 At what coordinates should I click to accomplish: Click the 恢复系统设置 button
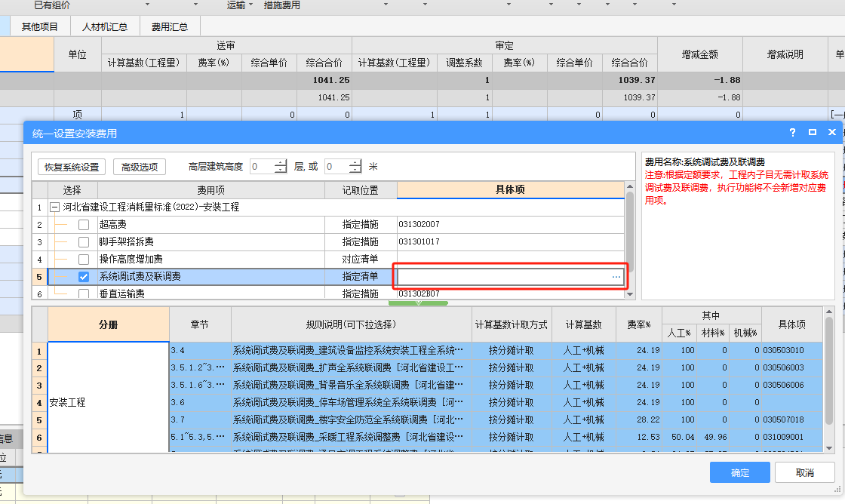[x=72, y=167]
